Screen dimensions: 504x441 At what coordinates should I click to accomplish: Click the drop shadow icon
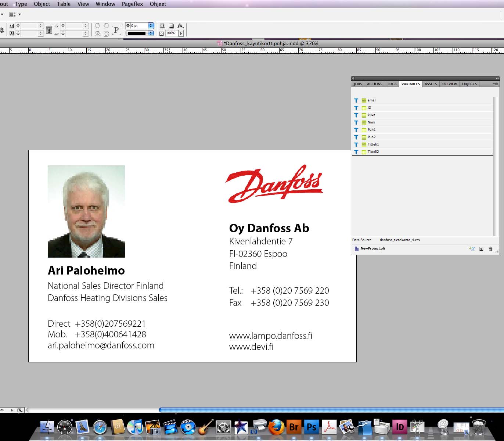pos(171,26)
